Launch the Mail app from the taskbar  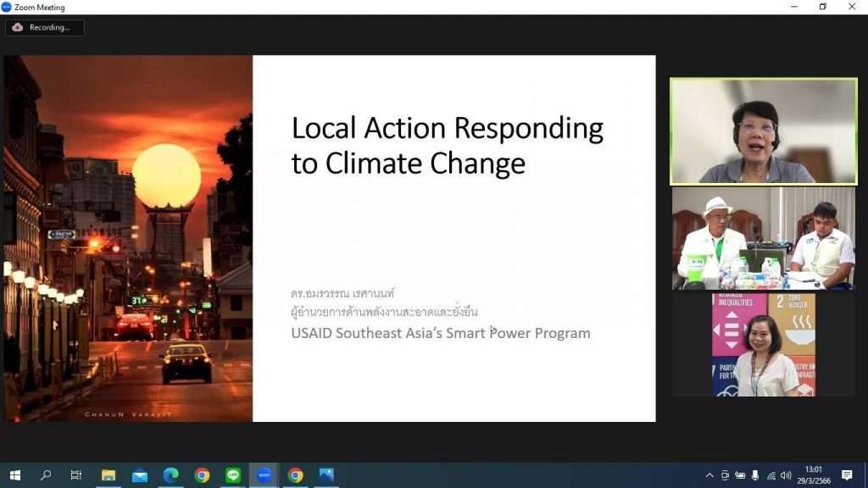coord(140,475)
